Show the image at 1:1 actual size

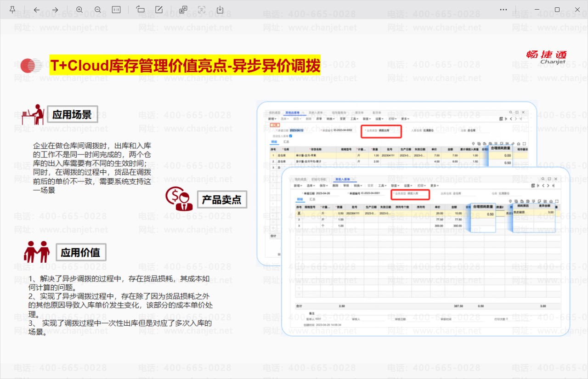tap(116, 10)
